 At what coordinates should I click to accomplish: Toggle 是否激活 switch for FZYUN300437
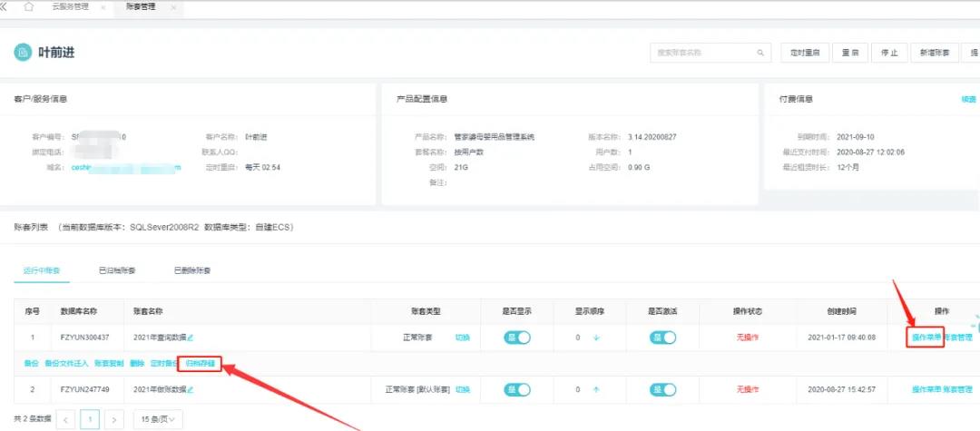663,338
